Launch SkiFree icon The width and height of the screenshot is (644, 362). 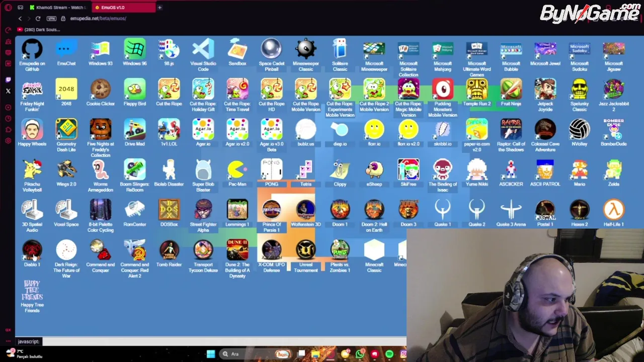(x=409, y=173)
